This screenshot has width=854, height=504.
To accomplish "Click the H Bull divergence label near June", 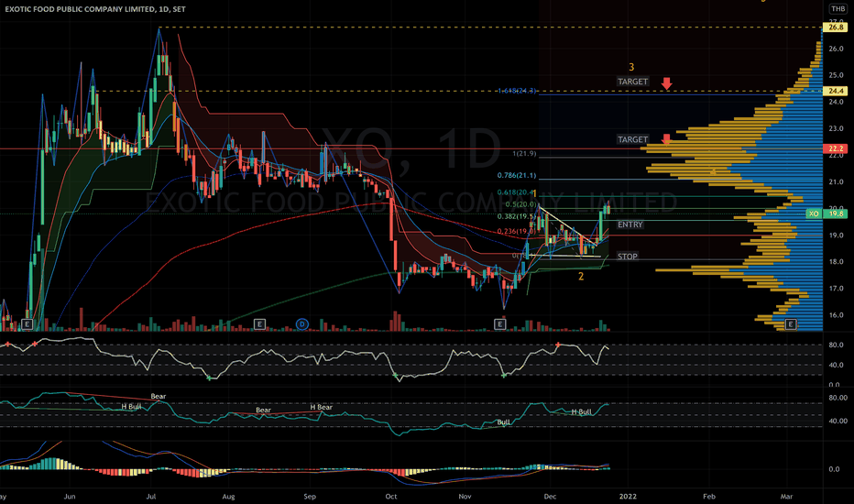I will [x=131, y=407].
